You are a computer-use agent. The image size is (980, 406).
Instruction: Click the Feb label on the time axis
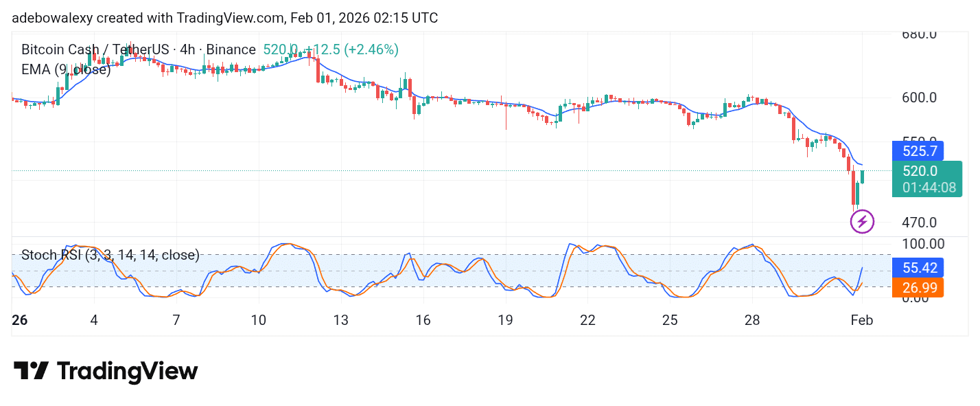863,320
